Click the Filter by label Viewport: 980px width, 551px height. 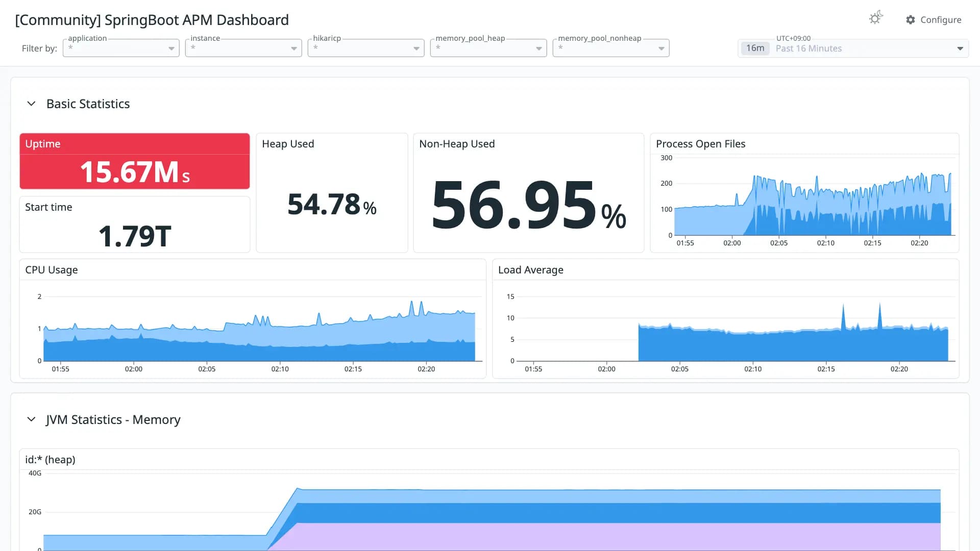click(39, 48)
